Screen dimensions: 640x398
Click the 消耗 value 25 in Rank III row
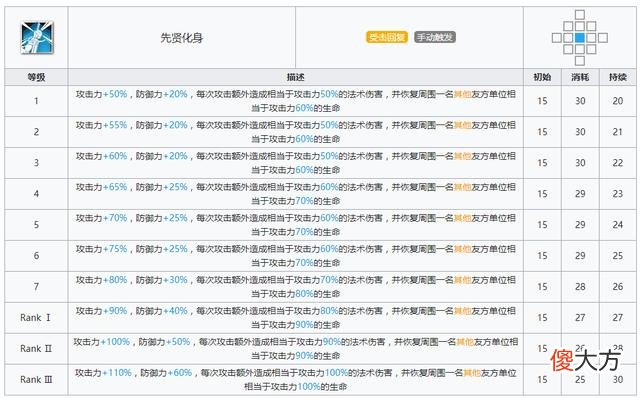coord(580,380)
